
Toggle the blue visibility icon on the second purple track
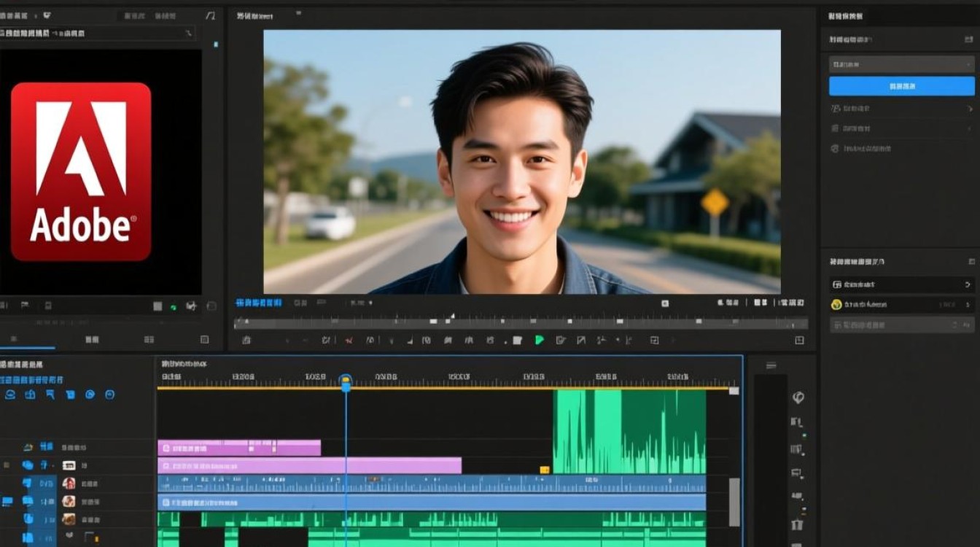[x=28, y=465]
